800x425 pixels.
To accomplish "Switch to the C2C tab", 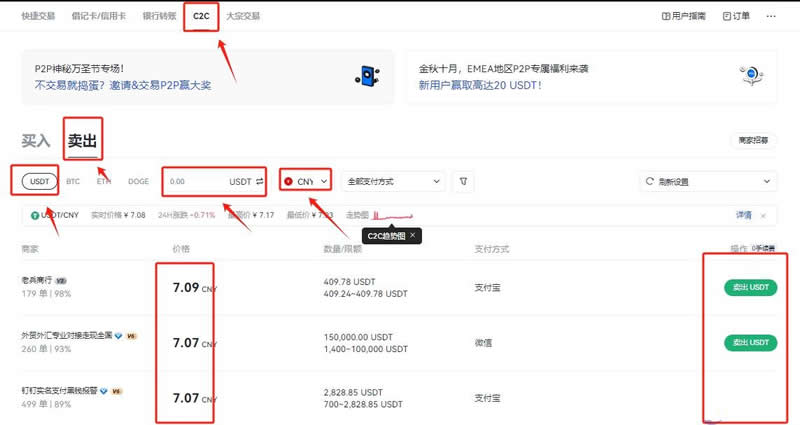I will pos(201,16).
